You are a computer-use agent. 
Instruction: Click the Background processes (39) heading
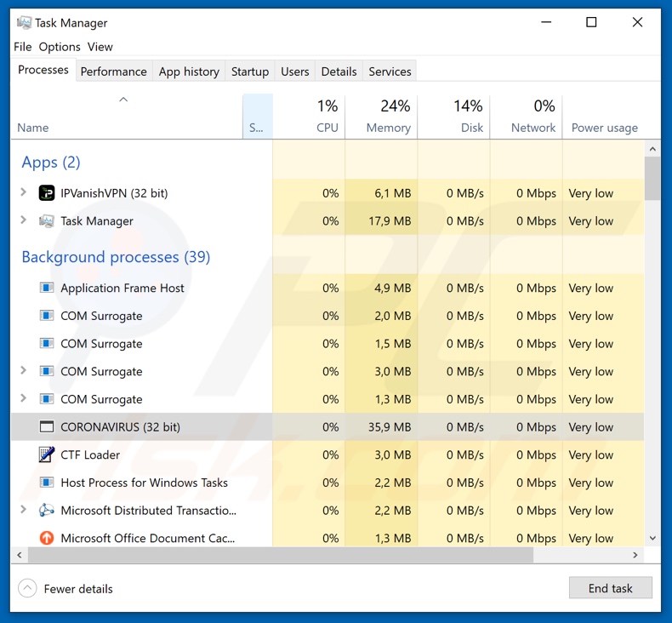[116, 257]
